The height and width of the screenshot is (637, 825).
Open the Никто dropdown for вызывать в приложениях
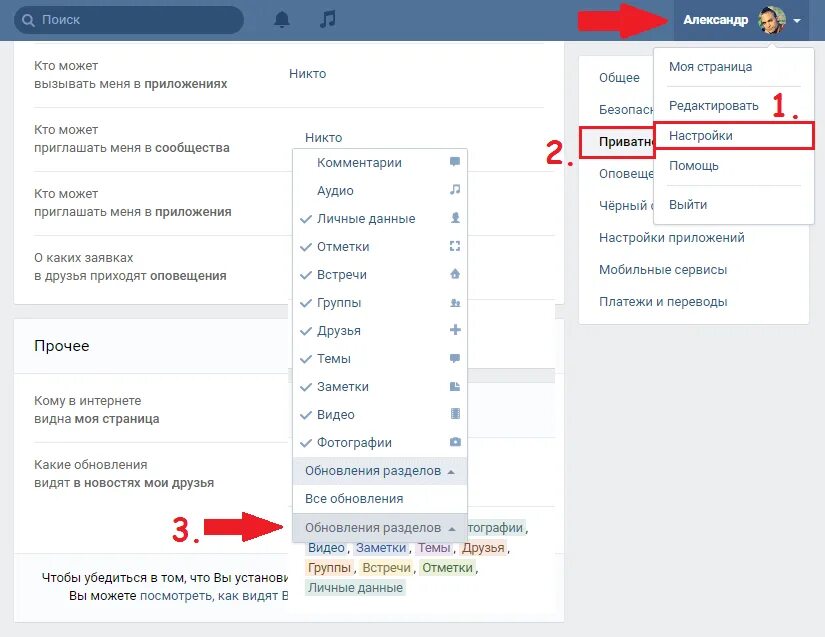coord(307,74)
